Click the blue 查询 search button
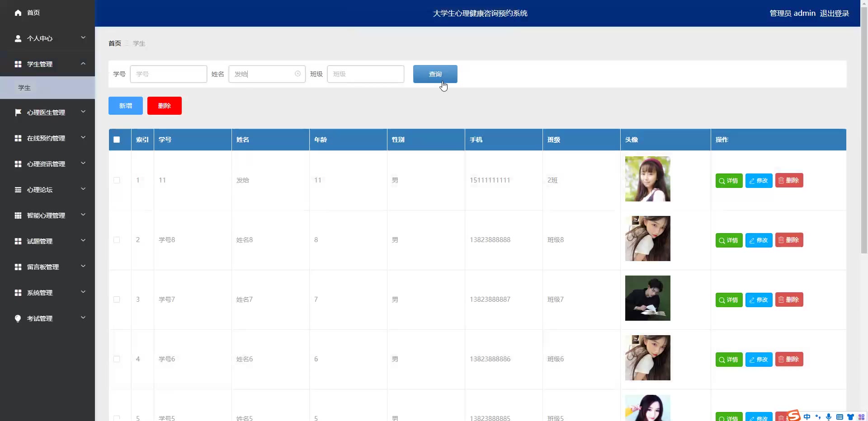 435,74
